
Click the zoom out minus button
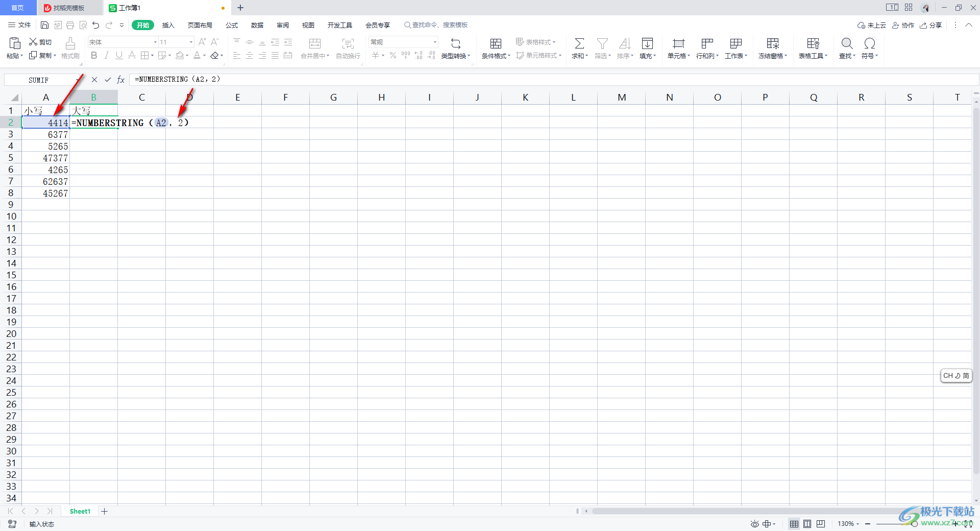[868, 524]
